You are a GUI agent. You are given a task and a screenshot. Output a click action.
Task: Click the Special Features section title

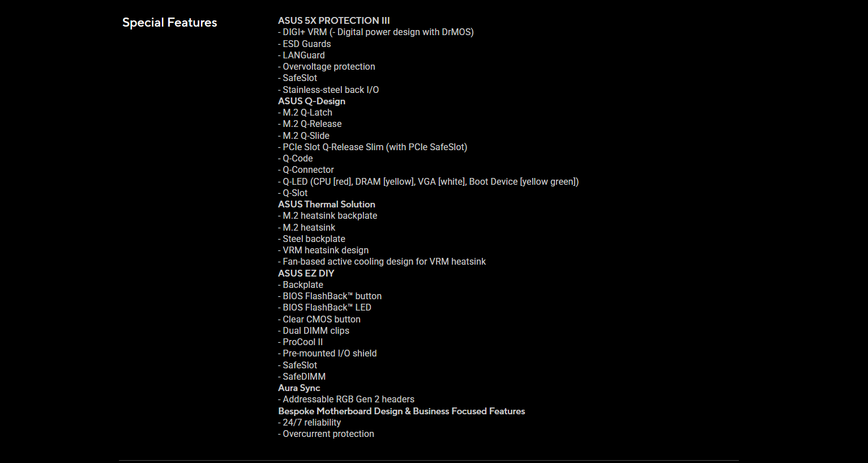(x=169, y=23)
